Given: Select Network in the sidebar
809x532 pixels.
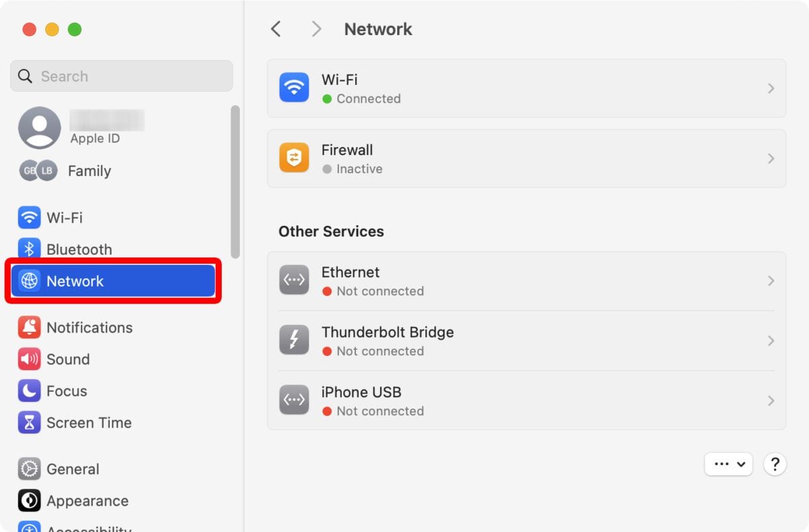Looking at the screenshot, I should 113,281.
